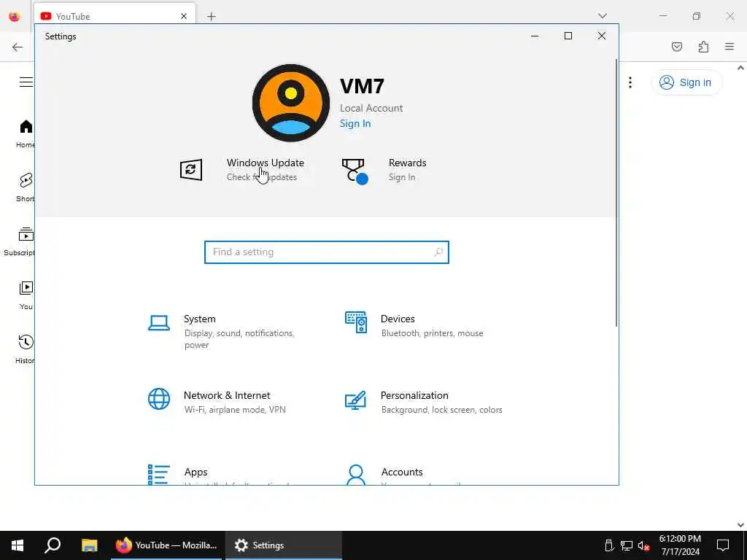
Task: Click Sign In link under Local Account
Action: (355, 123)
